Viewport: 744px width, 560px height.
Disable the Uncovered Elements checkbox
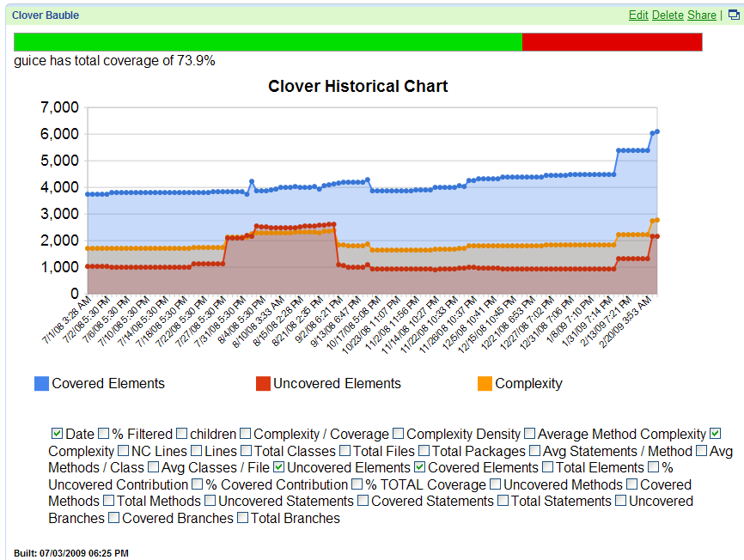tap(279, 468)
